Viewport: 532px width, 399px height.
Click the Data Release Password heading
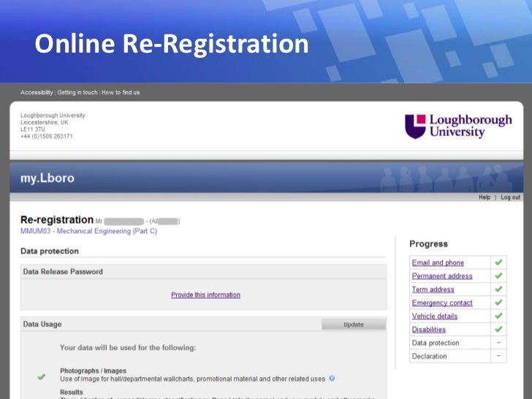(x=63, y=272)
